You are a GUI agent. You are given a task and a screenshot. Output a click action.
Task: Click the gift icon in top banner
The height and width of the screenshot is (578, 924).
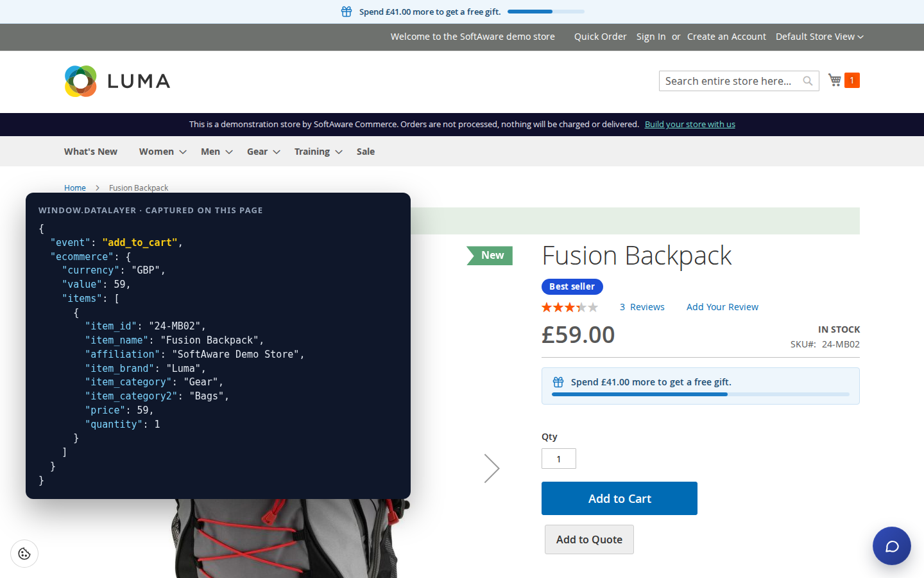pos(346,12)
